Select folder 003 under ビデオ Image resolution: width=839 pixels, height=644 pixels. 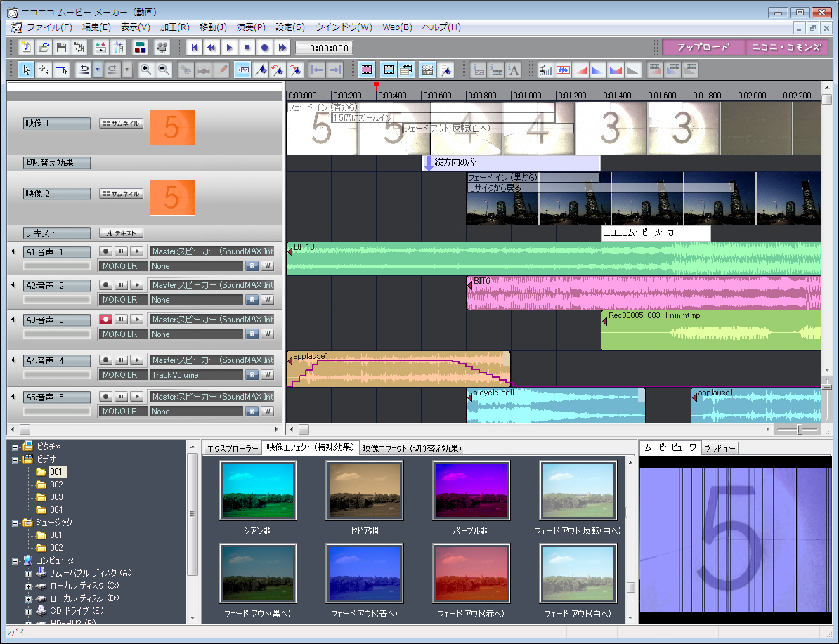point(56,497)
